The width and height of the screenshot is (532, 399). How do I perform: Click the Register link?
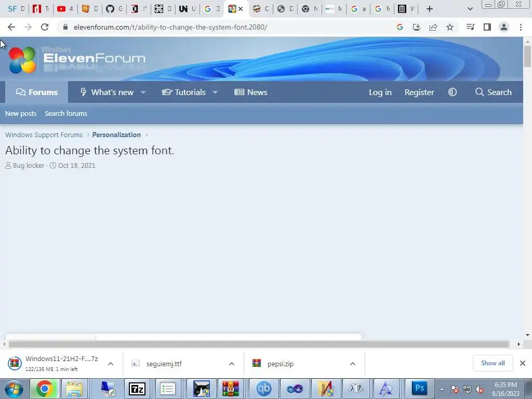coord(419,92)
